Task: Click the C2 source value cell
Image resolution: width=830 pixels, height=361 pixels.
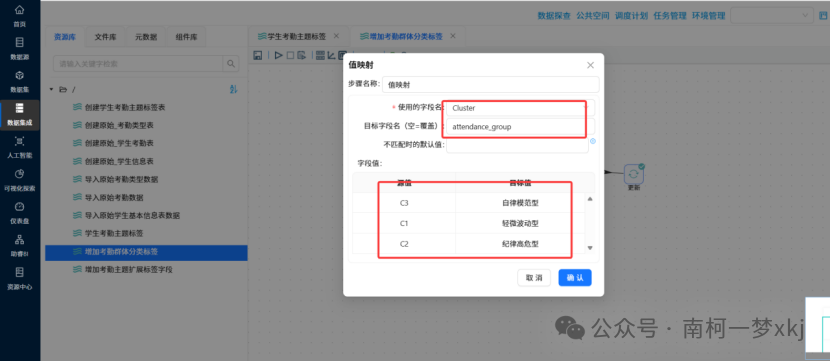Action: tap(404, 243)
